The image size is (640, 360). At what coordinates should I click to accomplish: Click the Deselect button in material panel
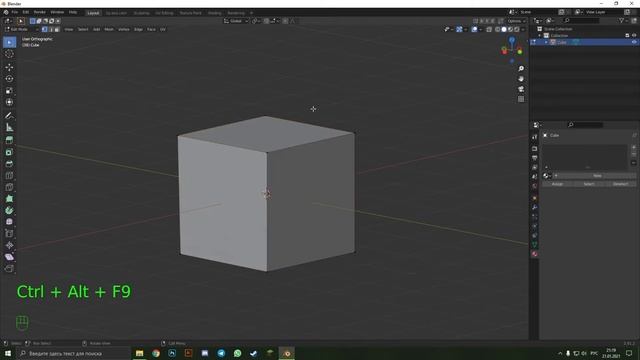click(620, 184)
